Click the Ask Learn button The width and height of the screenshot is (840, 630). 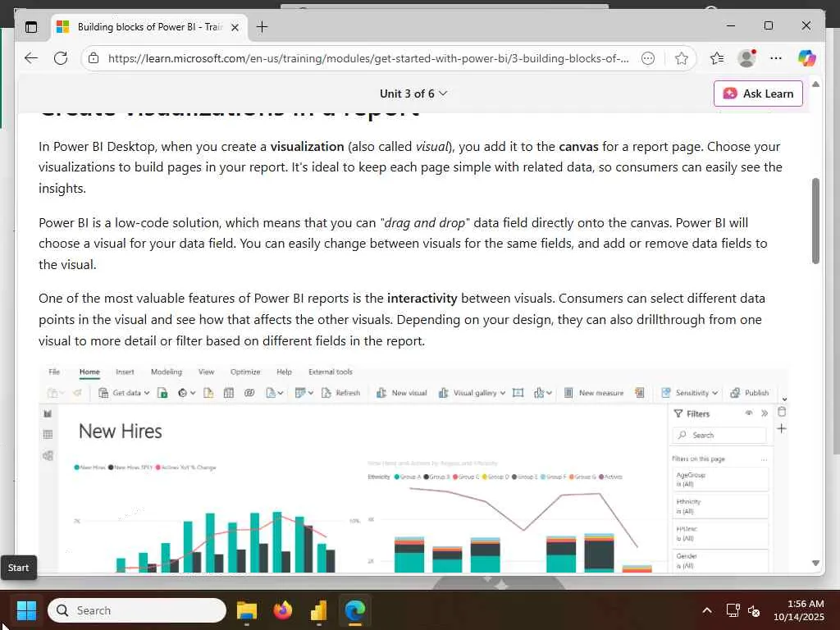(x=758, y=94)
